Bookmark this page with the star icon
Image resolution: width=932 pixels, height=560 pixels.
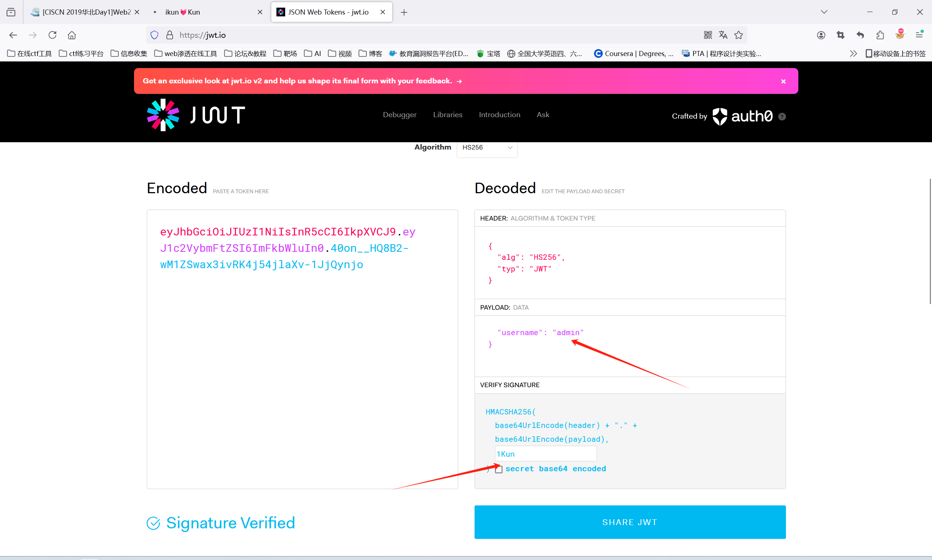739,35
